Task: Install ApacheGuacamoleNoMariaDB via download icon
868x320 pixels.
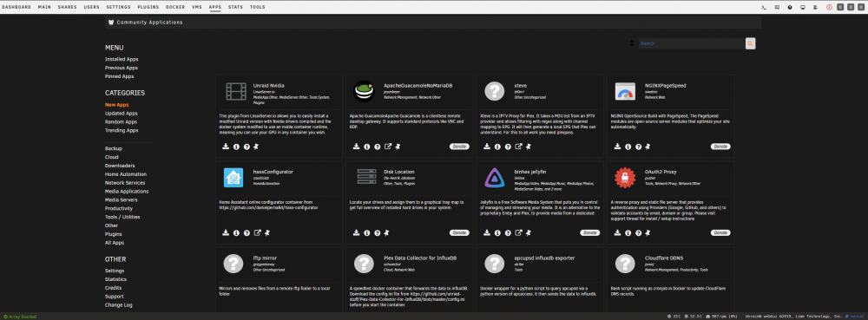Action: click(x=357, y=147)
